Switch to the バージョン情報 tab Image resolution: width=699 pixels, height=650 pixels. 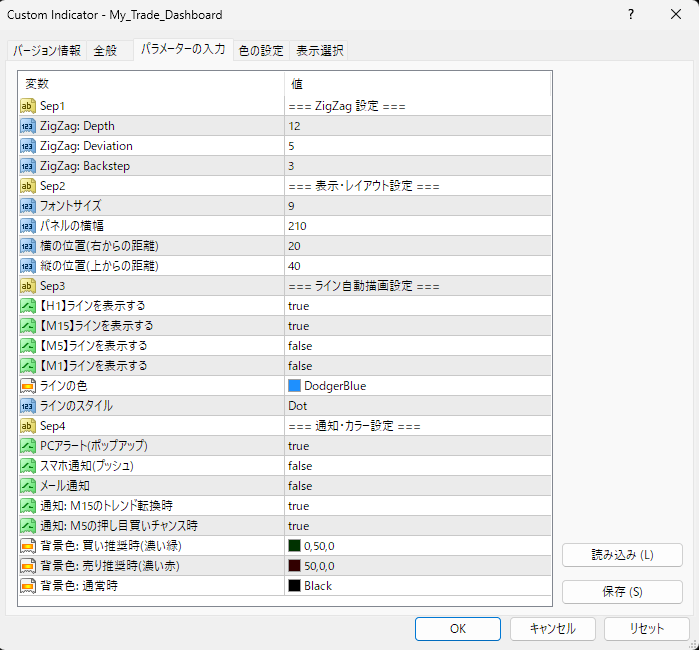coord(47,51)
